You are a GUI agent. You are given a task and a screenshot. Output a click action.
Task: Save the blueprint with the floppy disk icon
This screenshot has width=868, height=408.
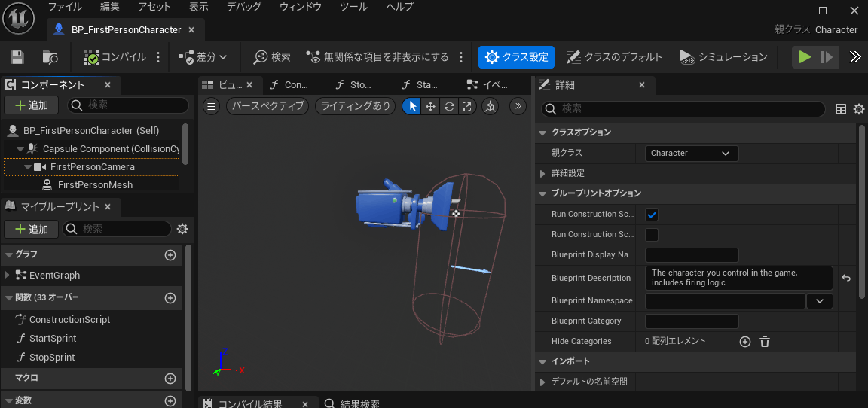[17, 57]
